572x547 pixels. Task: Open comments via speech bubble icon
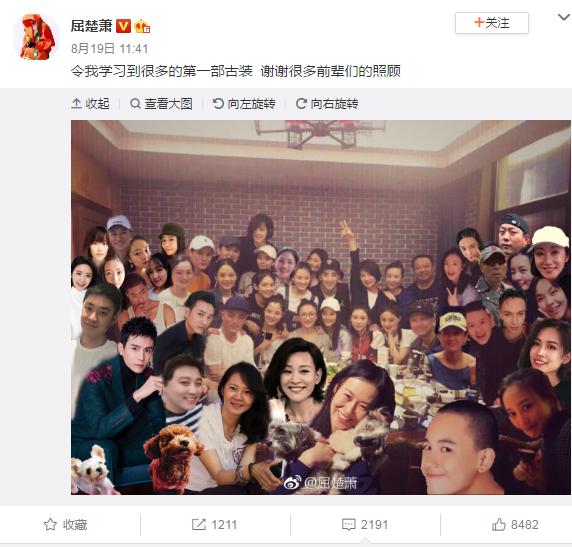(x=348, y=525)
